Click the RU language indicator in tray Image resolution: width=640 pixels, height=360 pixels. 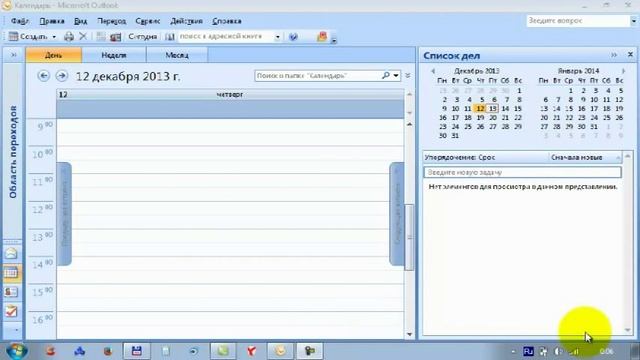click(x=528, y=351)
